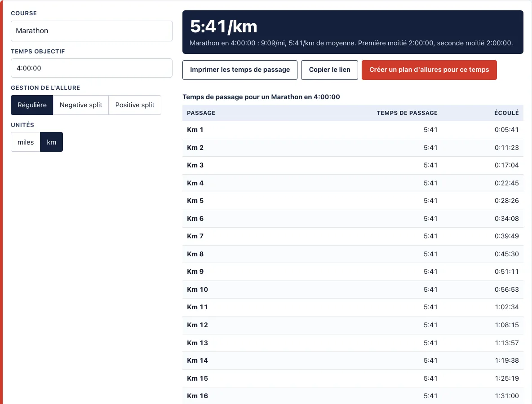Click the Km 5 row label
Image resolution: width=532 pixels, height=404 pixels.
click(x=195, y=201)
